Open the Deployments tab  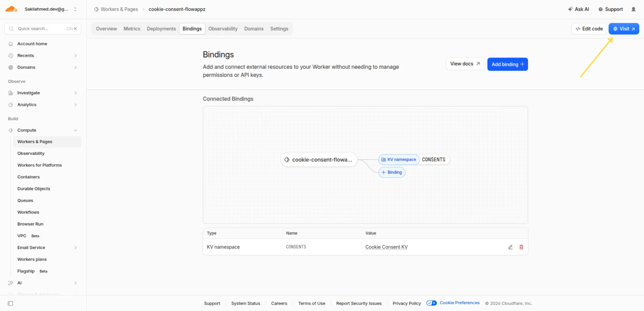tap(161, 29)
